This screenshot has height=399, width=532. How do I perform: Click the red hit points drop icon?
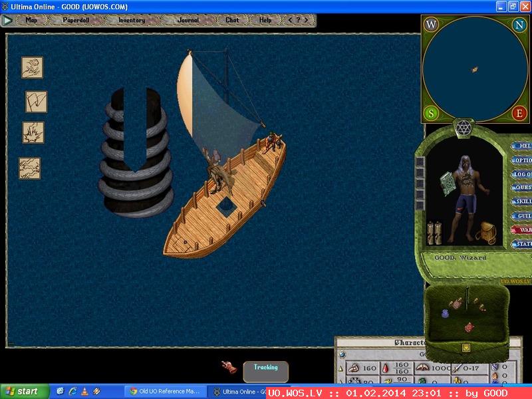386,368
